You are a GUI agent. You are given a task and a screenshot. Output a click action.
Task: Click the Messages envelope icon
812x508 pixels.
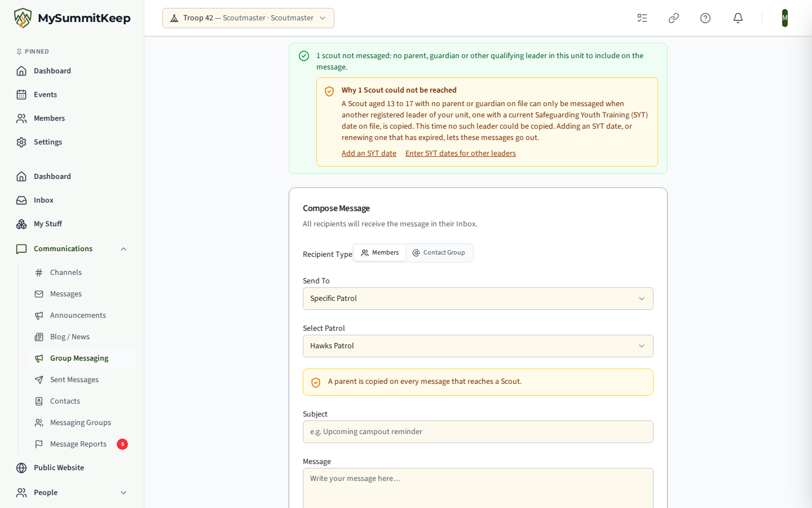pyautogui.click(x=39, y=294)
